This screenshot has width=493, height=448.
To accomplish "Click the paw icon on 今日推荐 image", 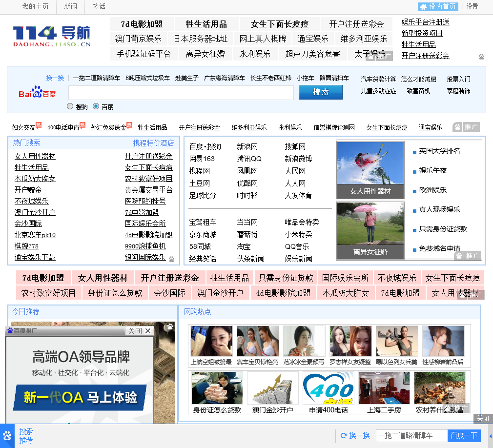I will (x=170, y=326).
